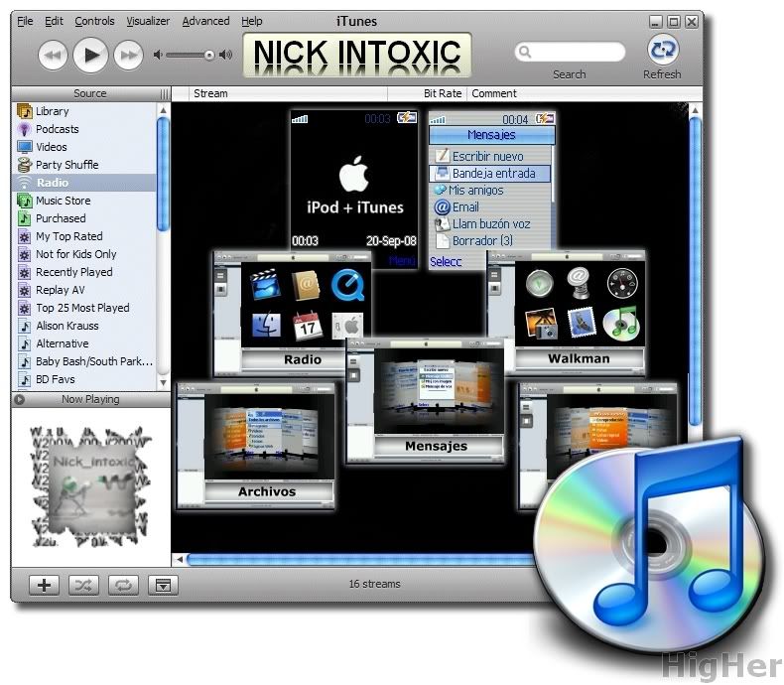Click the Play button
The height and width of the screenshot is (685, 784).
[90, 55]
